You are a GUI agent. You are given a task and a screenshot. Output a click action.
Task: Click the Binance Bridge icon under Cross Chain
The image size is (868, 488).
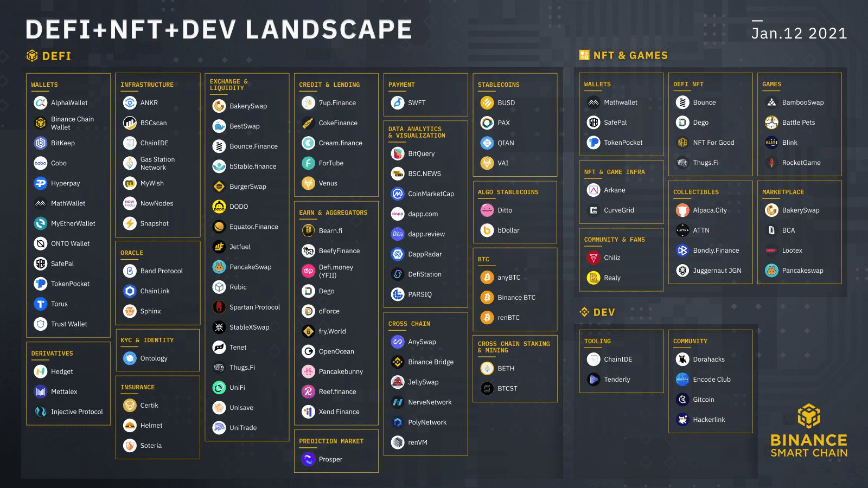pos(398,362)
